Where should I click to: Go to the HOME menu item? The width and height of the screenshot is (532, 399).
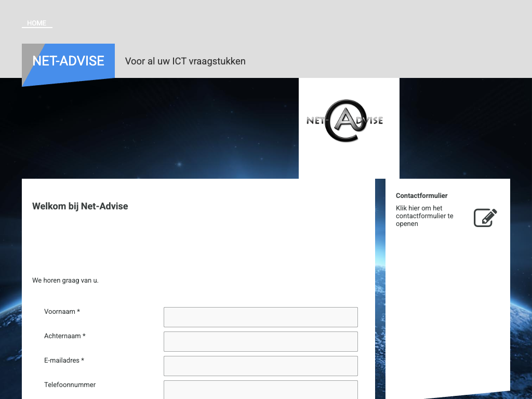pos(37,23)
